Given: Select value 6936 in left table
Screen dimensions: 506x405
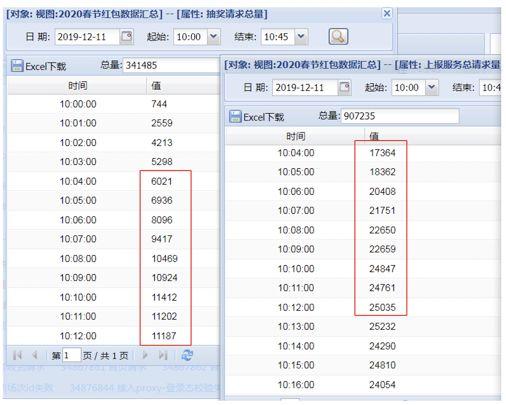Looking at the screenshot, I should click(162, 200).
